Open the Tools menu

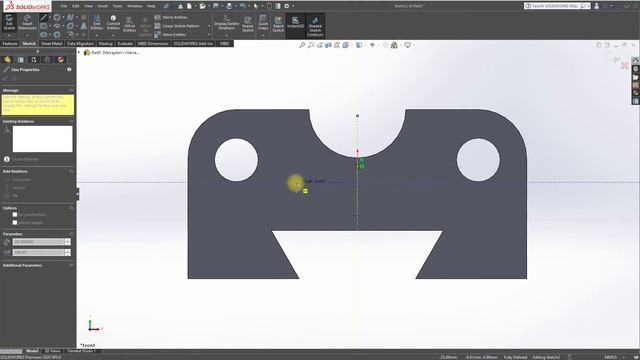click(118, 6)
